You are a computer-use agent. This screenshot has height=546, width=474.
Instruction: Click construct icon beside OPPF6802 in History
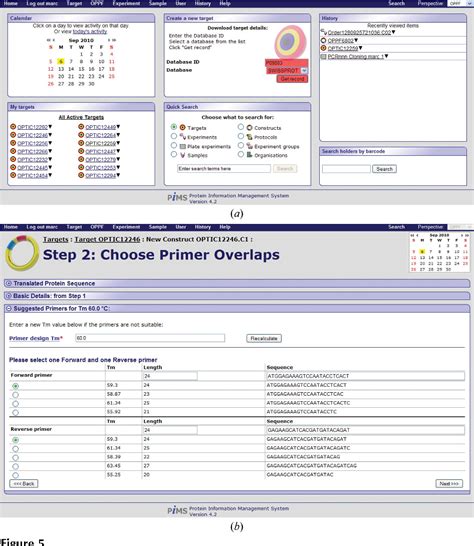pyautogui.click(x=324, y=40)
